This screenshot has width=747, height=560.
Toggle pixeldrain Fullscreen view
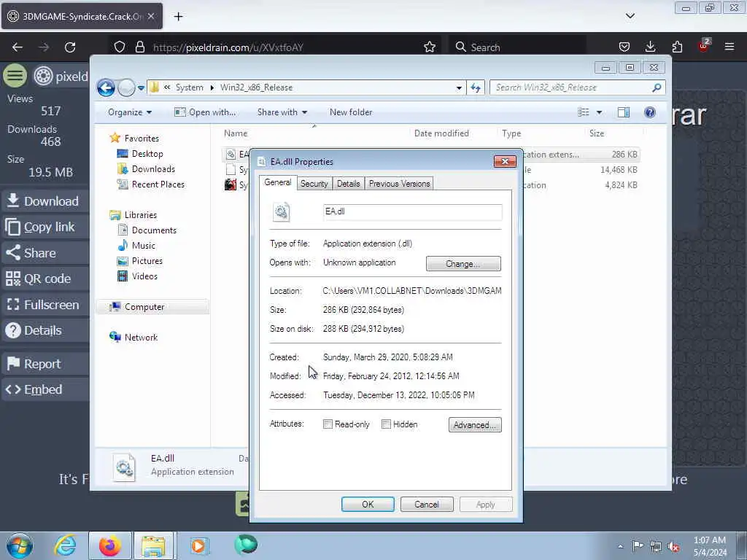(46, 304)
